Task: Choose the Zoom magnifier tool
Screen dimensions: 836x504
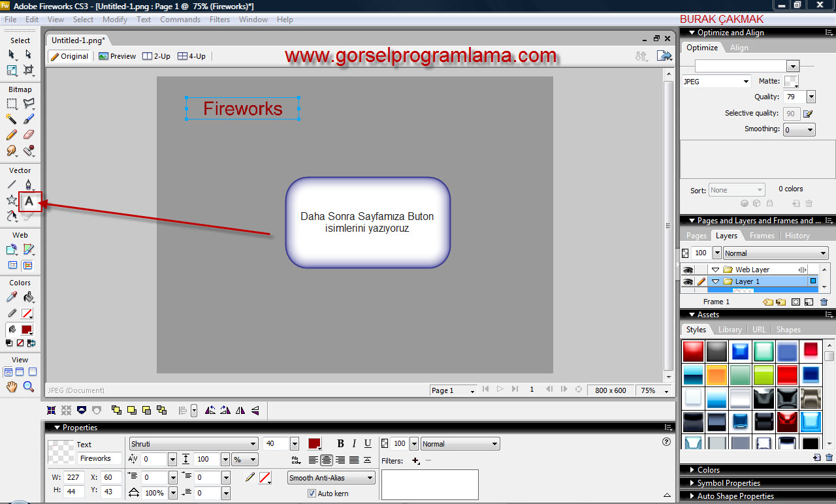Action: pyautogui.click(x=29, y=387)
